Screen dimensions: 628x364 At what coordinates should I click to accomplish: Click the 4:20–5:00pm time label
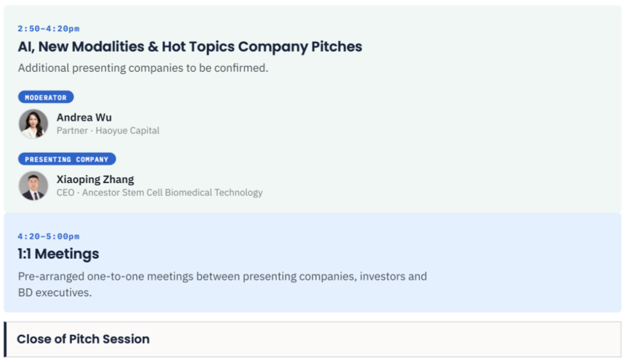click(48, 236)
